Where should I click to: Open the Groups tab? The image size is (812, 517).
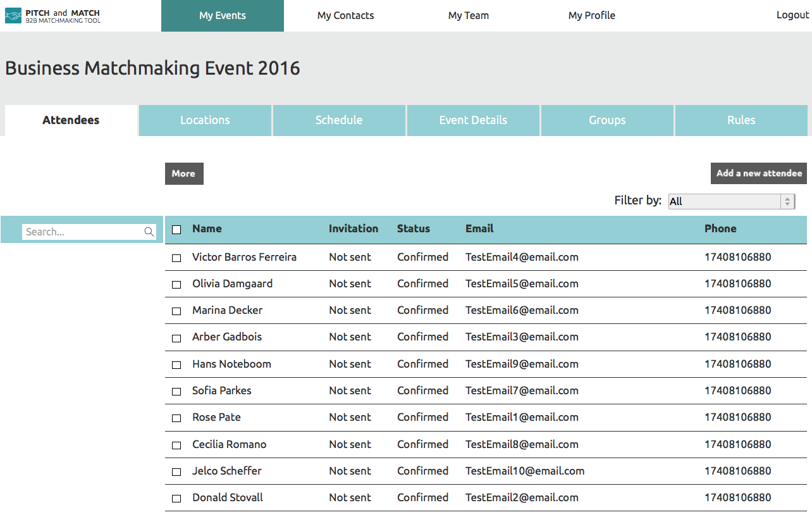point(607,120)
